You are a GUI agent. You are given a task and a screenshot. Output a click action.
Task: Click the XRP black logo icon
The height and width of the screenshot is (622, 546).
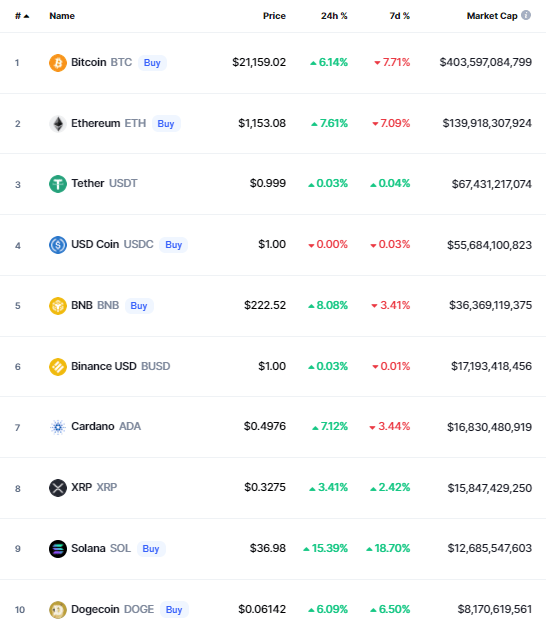[58, 488]
